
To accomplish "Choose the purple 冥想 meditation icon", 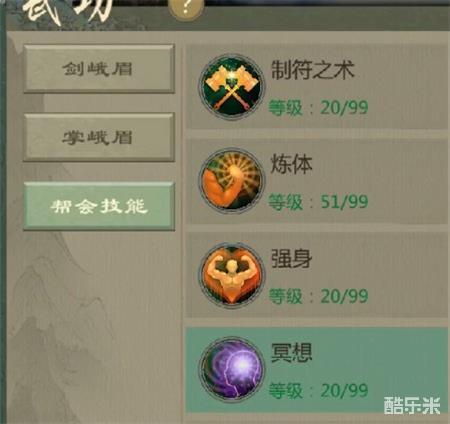I will (x=232, y=369).
